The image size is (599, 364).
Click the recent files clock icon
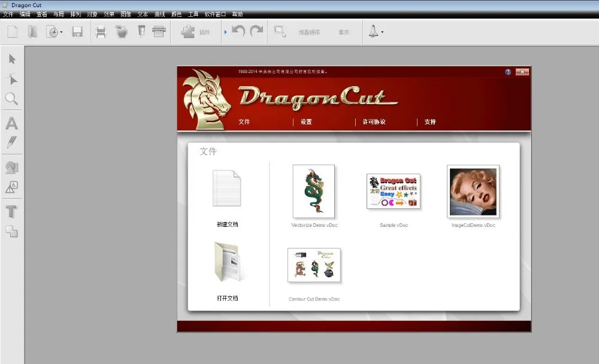tap(52, 32)
